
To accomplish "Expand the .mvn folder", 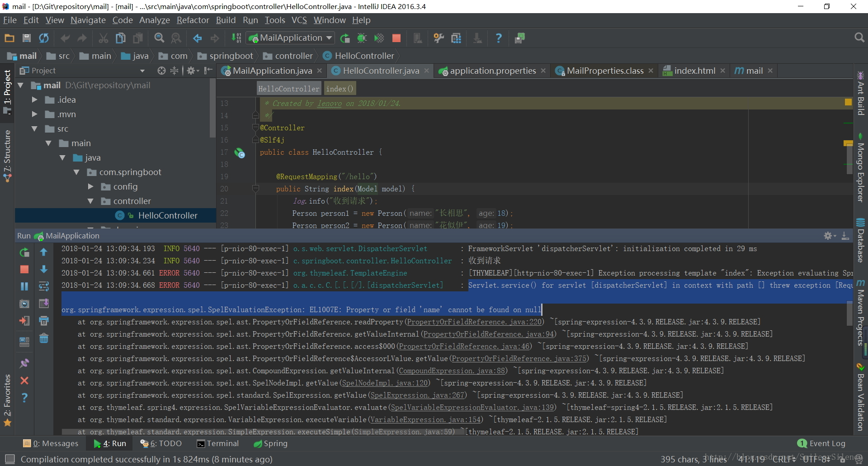I will click(34, 114).
